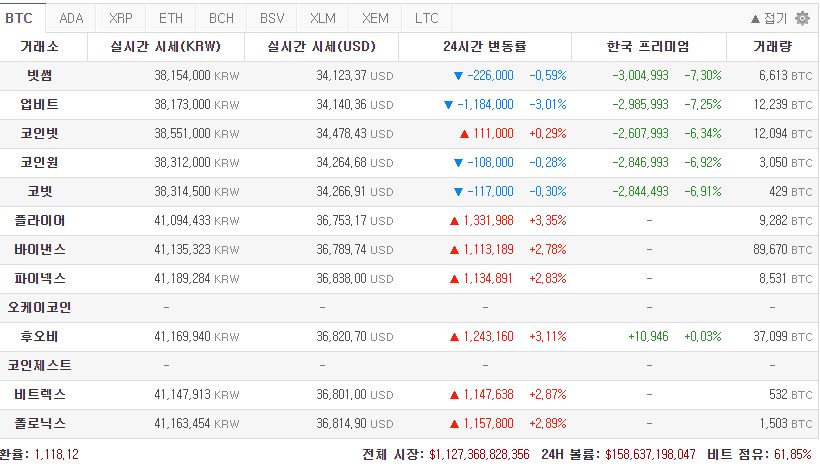Click the +10,946 premium value

pos(648,337)
